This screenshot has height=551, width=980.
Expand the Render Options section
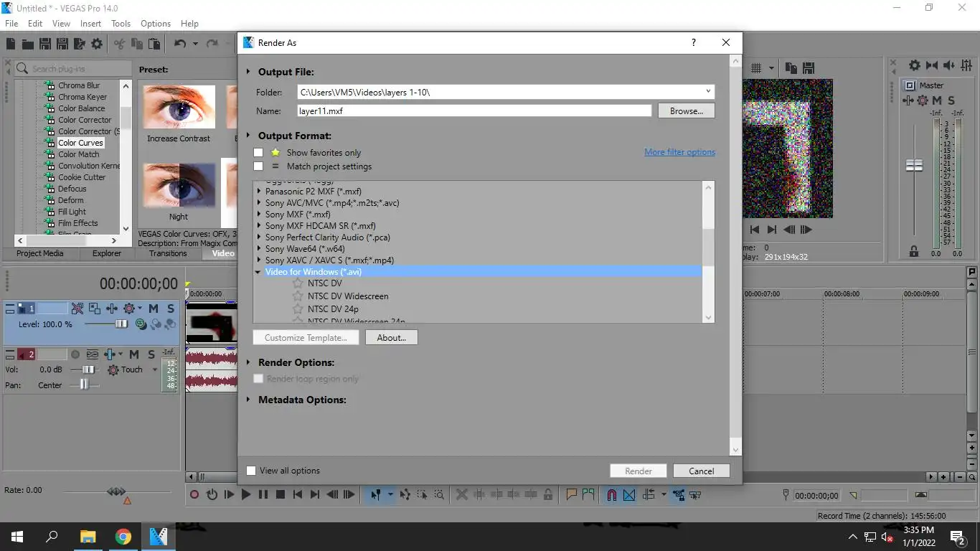tap(248, 362)
